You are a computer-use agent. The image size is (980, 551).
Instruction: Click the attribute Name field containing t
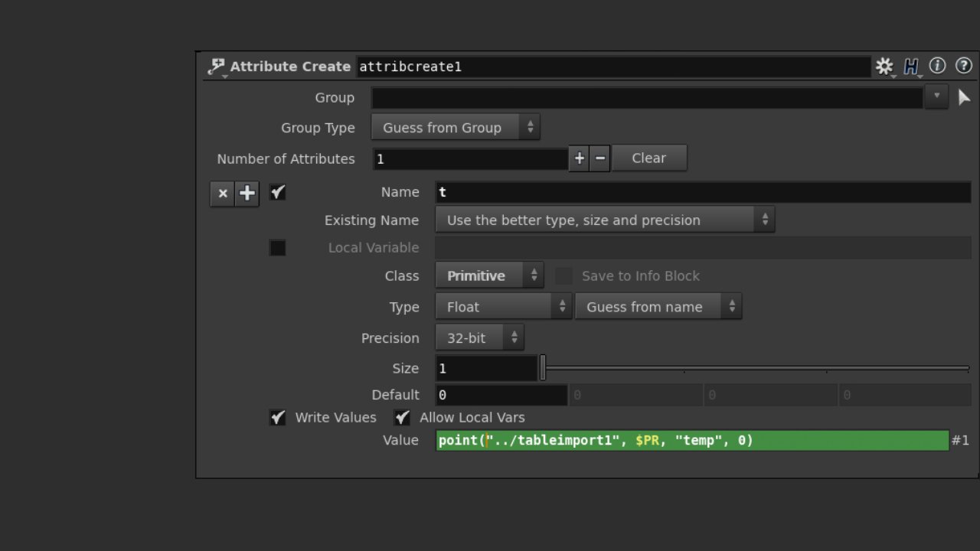click(x=703, y=193)
